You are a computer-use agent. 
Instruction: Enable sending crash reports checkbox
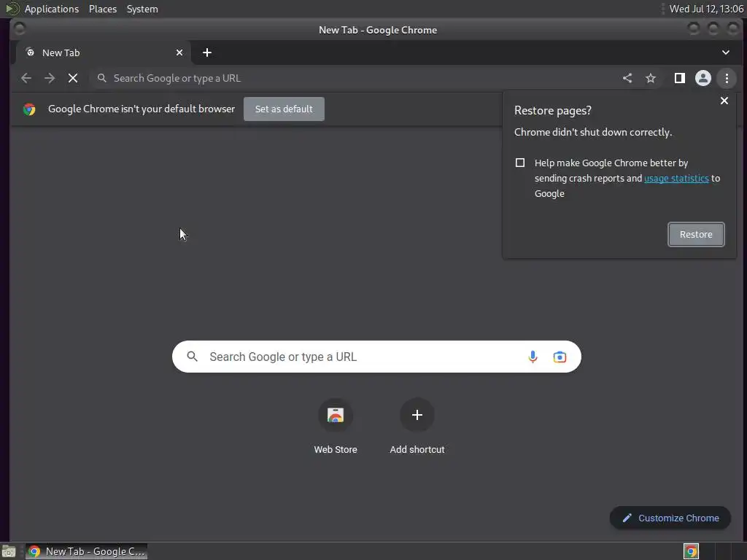[x=520, y=163]
